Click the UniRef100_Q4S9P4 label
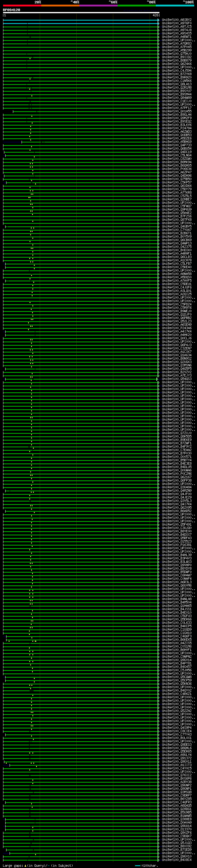This screenshot has width=197, height=868. [177, 728]
